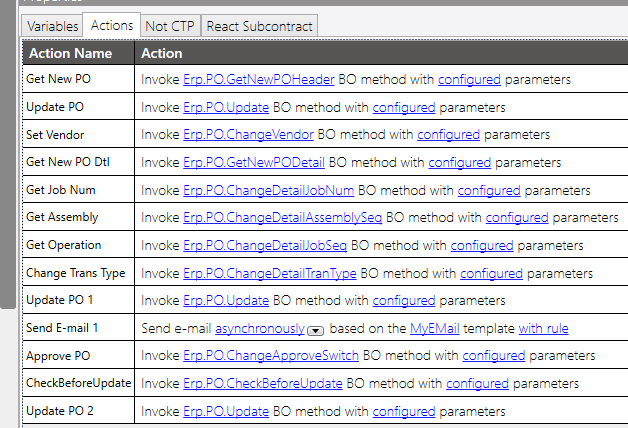This screenshot has width=628, height=428.
Task: Open the Not CTP tab
Action: point(169,26)
